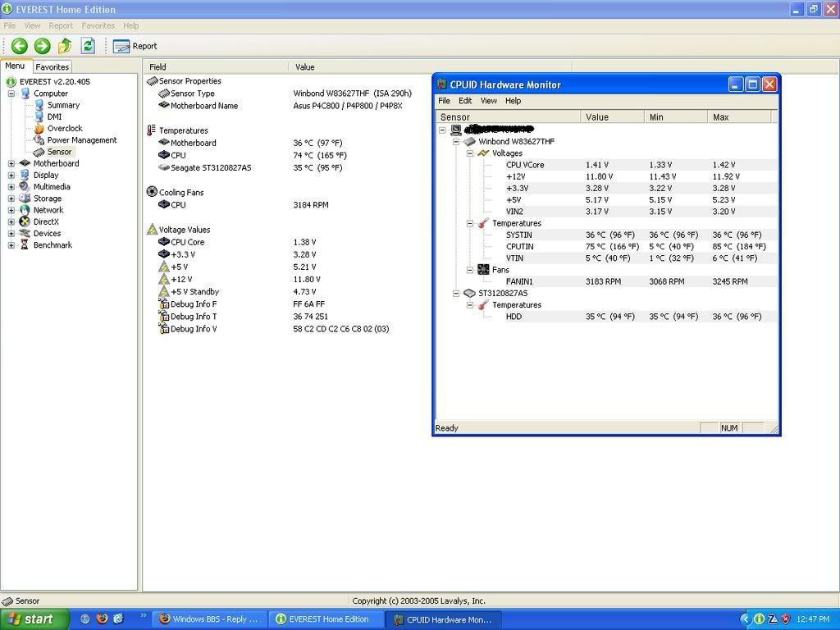This screenshot has height=630, width=840.
Task: Click the Up level arrow icon
Action: click(65, 46)
